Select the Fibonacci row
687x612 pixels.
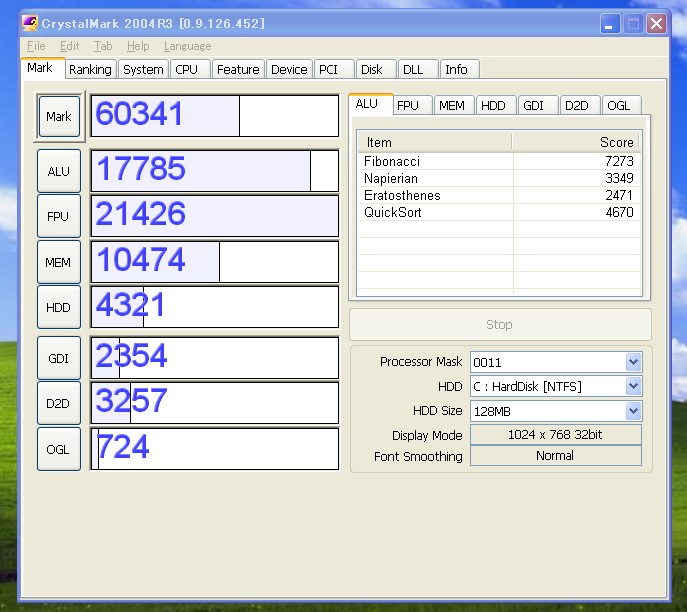(x=499, y=161)
